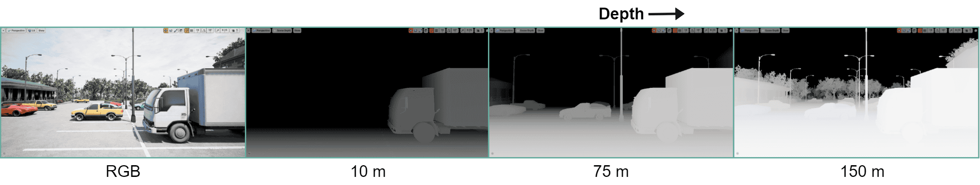
Task: Cycle the coordinate system in the RGB viewport
Action: (181, 31)
